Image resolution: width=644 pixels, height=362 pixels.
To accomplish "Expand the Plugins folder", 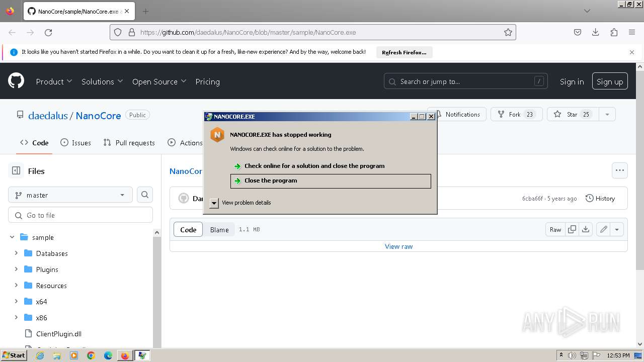I will click(16, 269).
